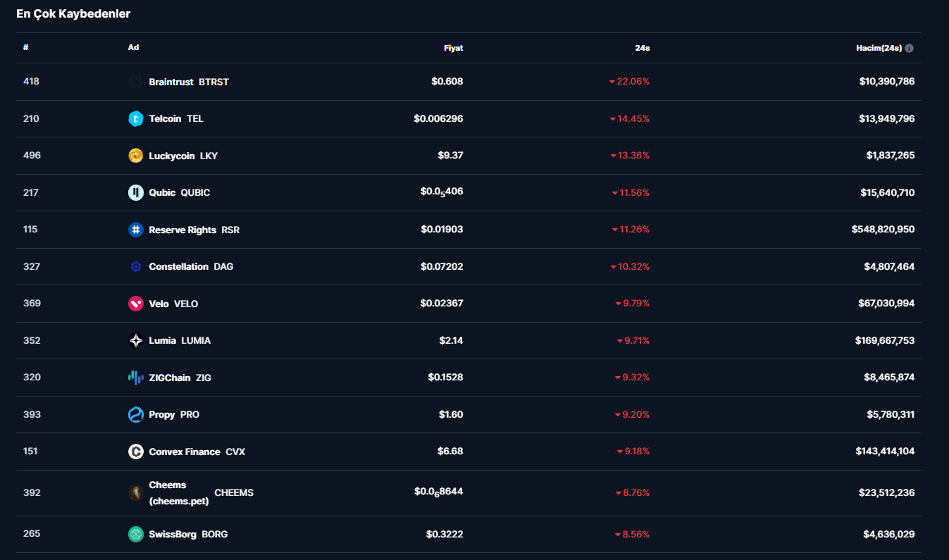This screenshot has height=560, width=949.
Task: Click the Velo pink logo icon
Action: (136, 304)
